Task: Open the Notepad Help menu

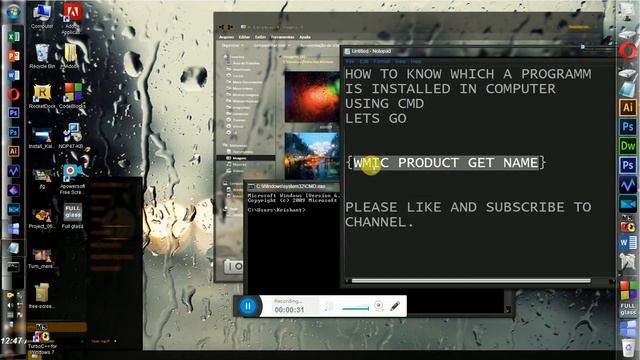Action: [416, 62]
